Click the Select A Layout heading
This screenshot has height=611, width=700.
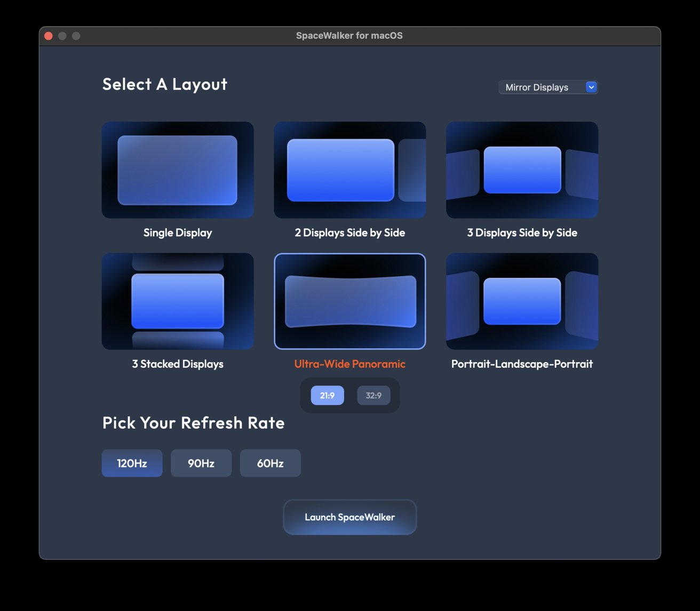[165, 84]
